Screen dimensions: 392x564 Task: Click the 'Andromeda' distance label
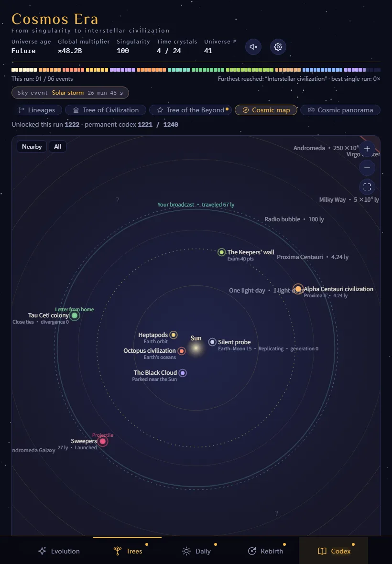tap(326, 148)
